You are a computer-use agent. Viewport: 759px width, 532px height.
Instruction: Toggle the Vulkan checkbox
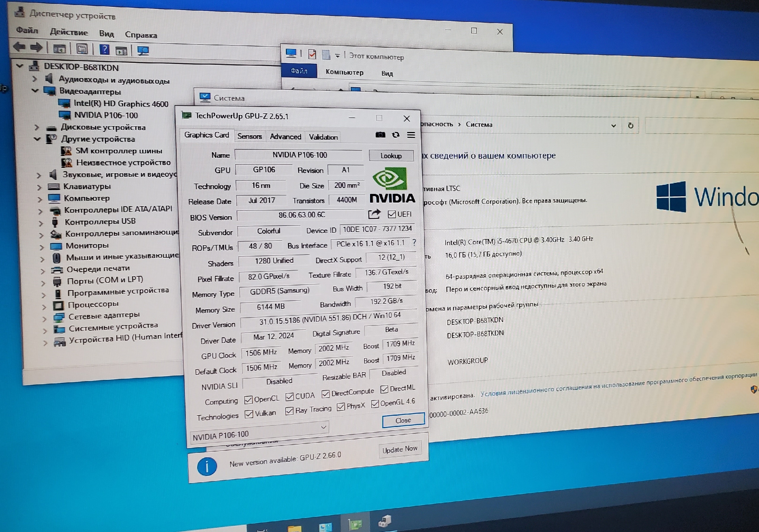pos(249,414)
